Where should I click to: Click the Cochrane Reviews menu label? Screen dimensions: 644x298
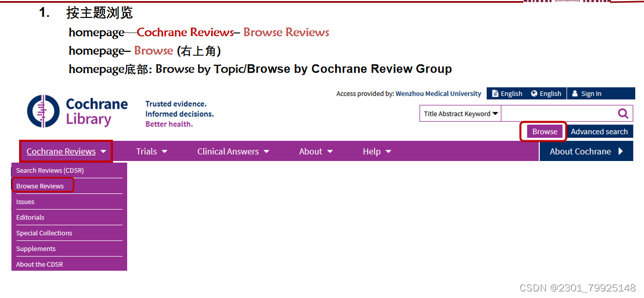coord(61,152)
